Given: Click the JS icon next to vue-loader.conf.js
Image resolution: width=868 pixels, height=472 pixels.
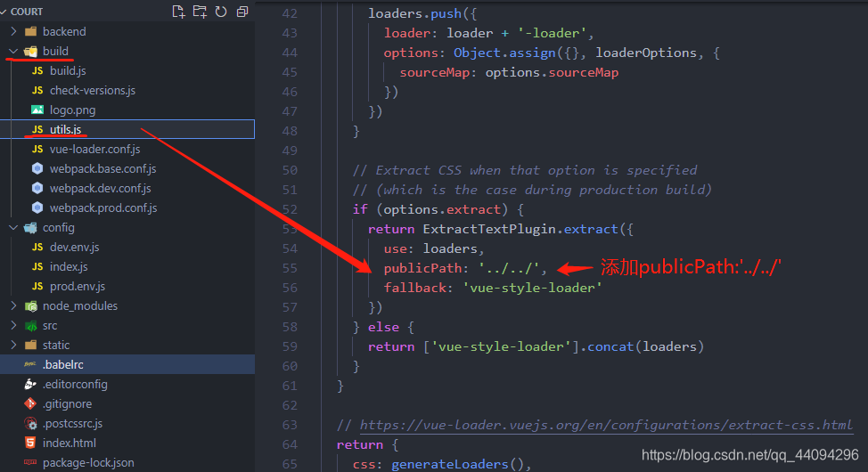Looking at the screenshot, I should (x=37, y=150).
